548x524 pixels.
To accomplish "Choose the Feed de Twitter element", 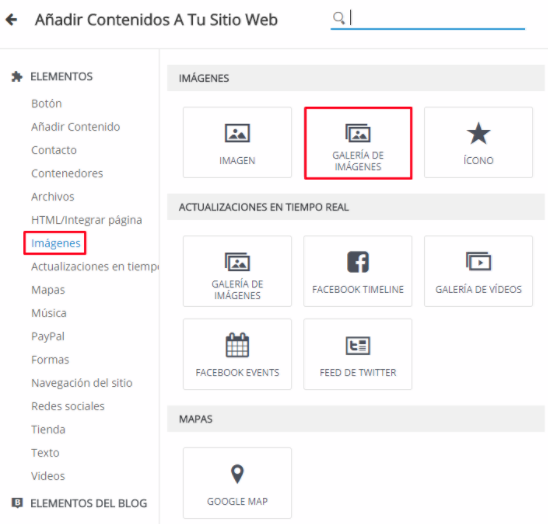I will pyautogui.click(x=358, y=354).
